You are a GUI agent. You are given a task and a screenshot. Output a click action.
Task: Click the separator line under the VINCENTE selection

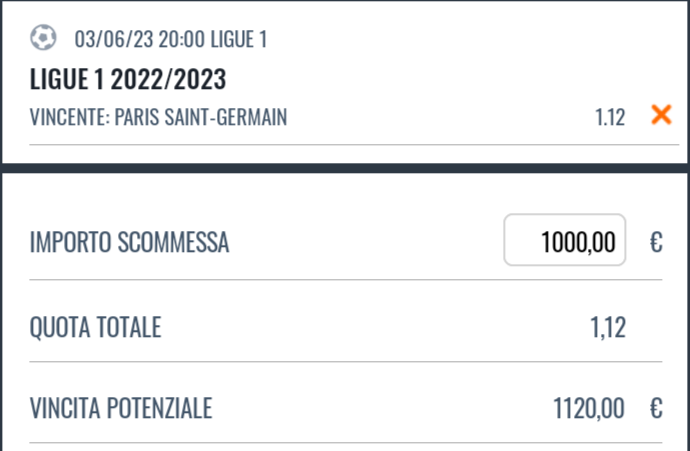click(x=354, y=144)
